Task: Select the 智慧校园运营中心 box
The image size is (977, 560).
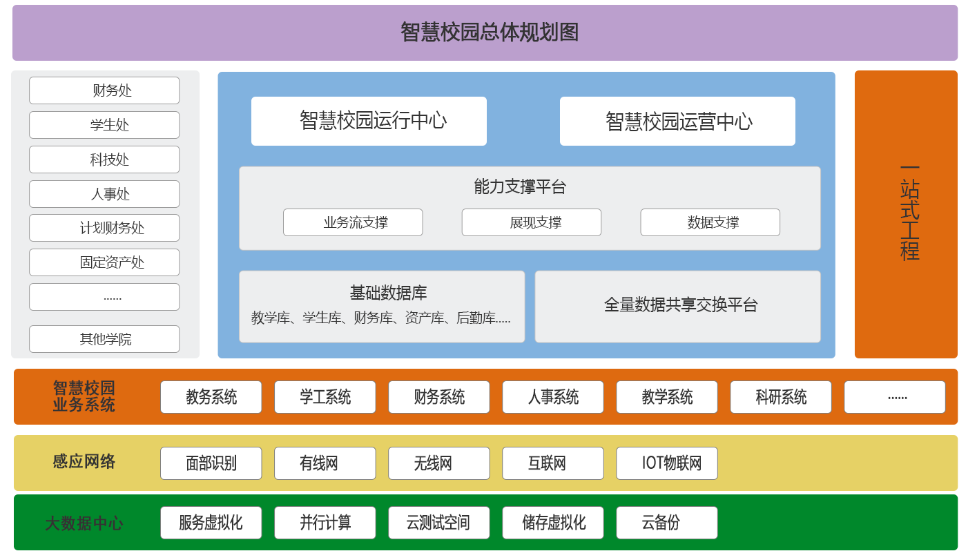Action: click(x=677, y=121)
